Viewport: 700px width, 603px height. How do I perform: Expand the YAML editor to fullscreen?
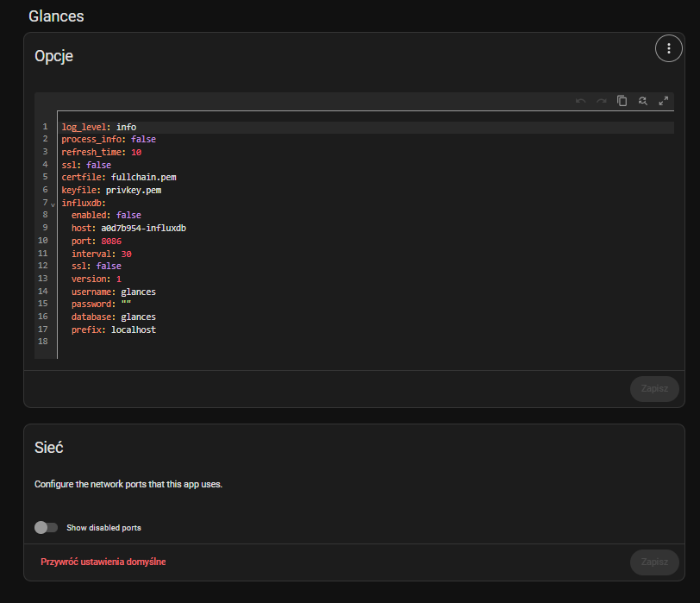tap(664, 101)
